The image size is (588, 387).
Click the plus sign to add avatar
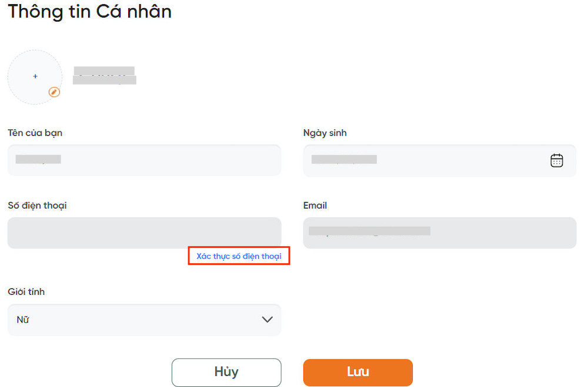[35, 76]
